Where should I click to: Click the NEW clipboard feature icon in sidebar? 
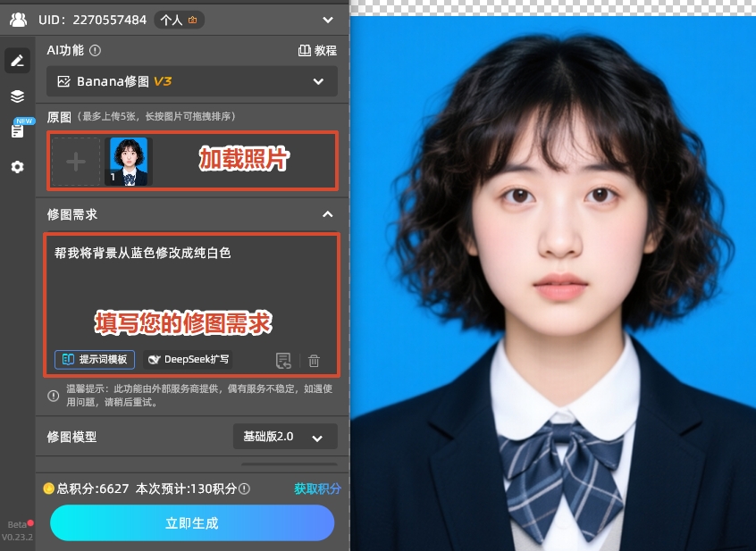point(17,130)
